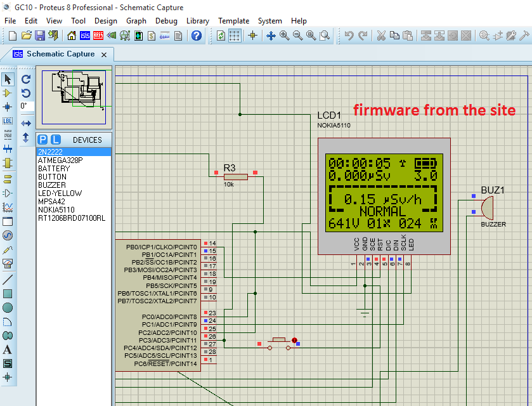
Task: Select the 2D Graphics Line tool
Action: point(8,280)
